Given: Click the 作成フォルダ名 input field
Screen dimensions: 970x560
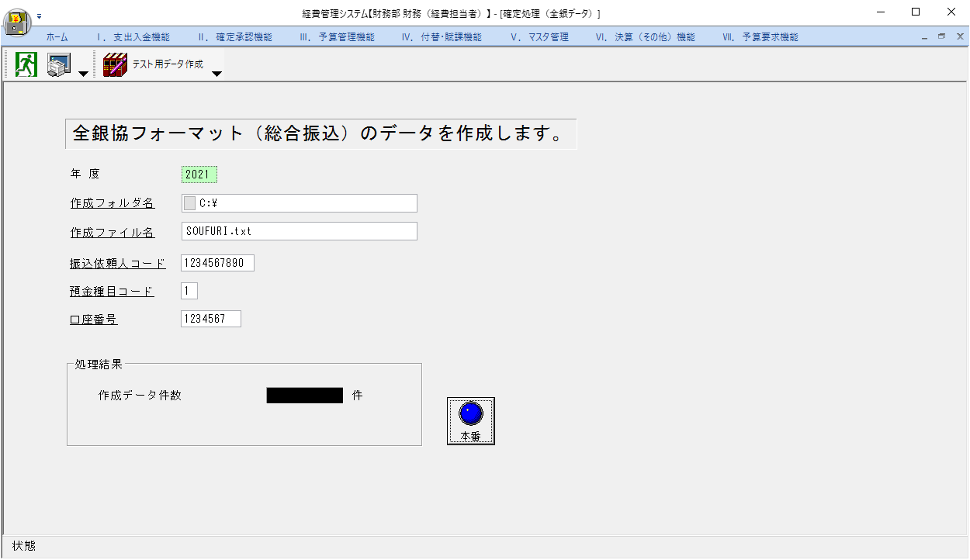Looking at the screenshot, I should tap(300, 203).
